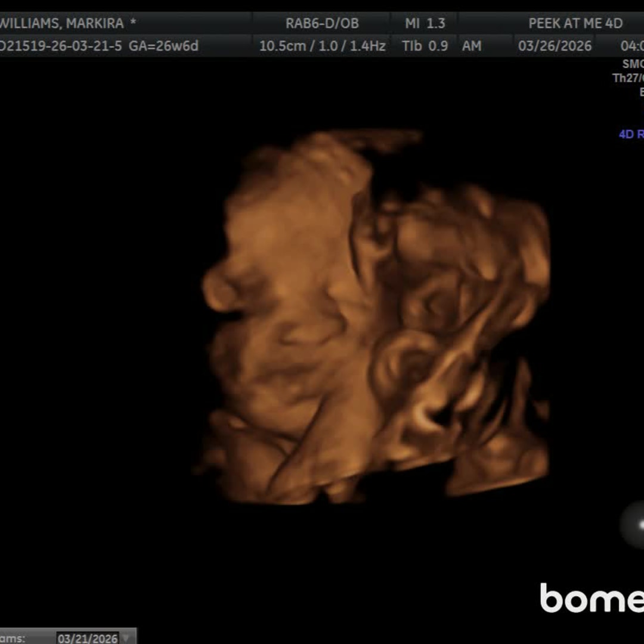Image resolution: width=644 pixels, height=644 pixels.
Task: Click the 03/21/2026 exam date field
Action: 88,638
